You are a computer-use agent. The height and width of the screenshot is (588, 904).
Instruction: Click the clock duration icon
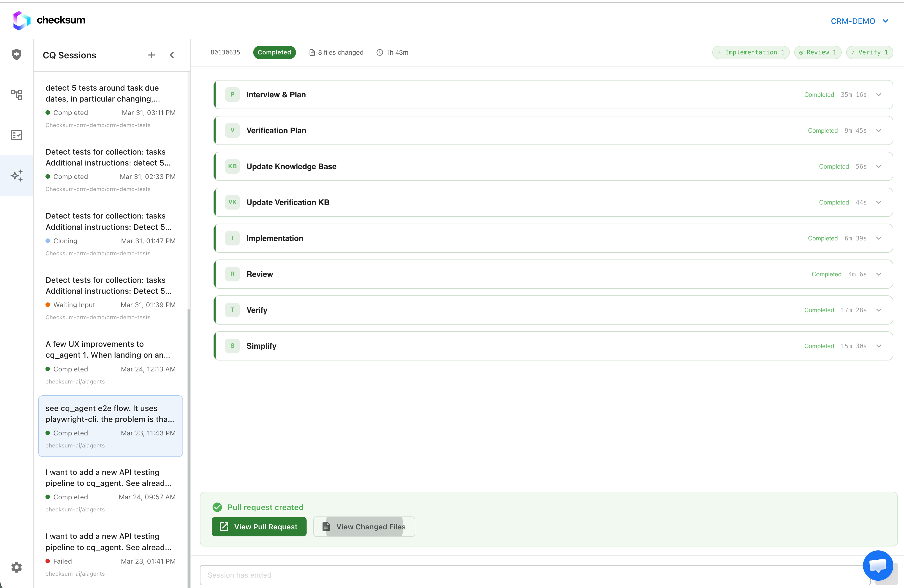(380, 52)
